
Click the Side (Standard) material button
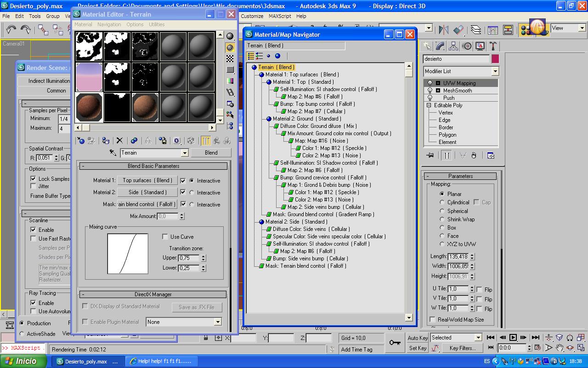(x=147, y=192)
